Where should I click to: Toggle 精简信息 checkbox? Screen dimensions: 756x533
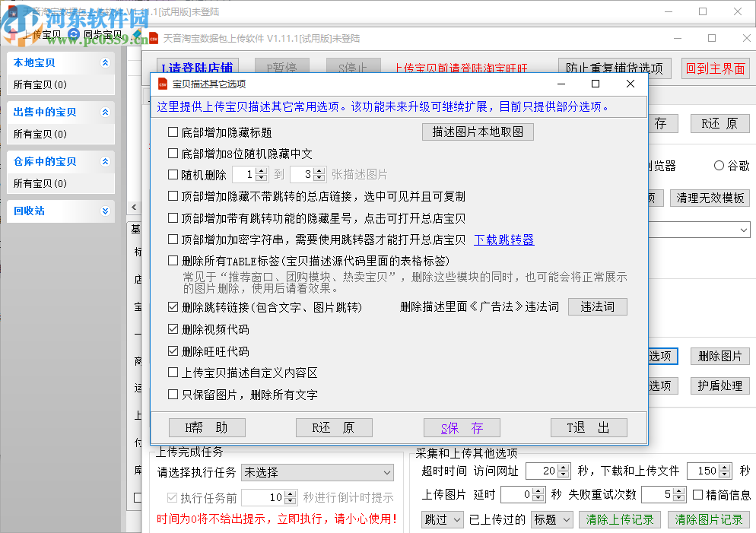point(697,494)
